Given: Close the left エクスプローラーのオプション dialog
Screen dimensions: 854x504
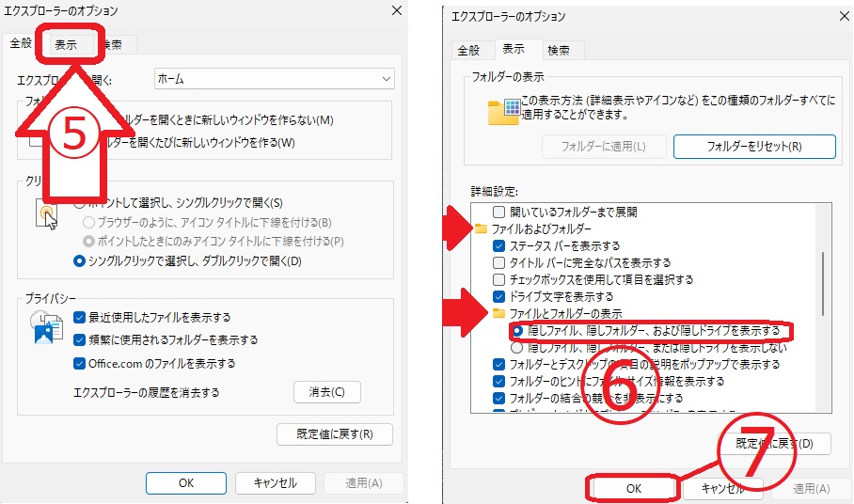Looking at the screenshot, I should click(395, 10).
